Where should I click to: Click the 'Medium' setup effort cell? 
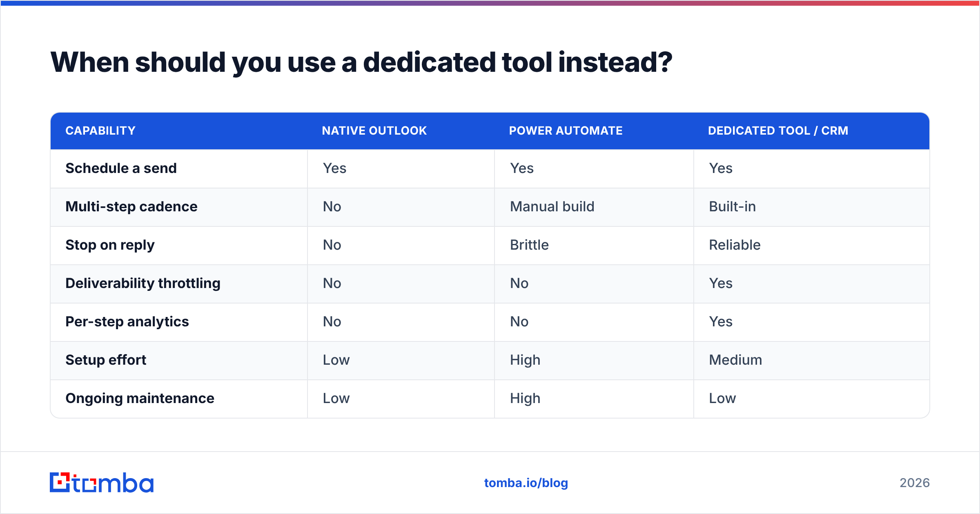[x=735, y=360]
